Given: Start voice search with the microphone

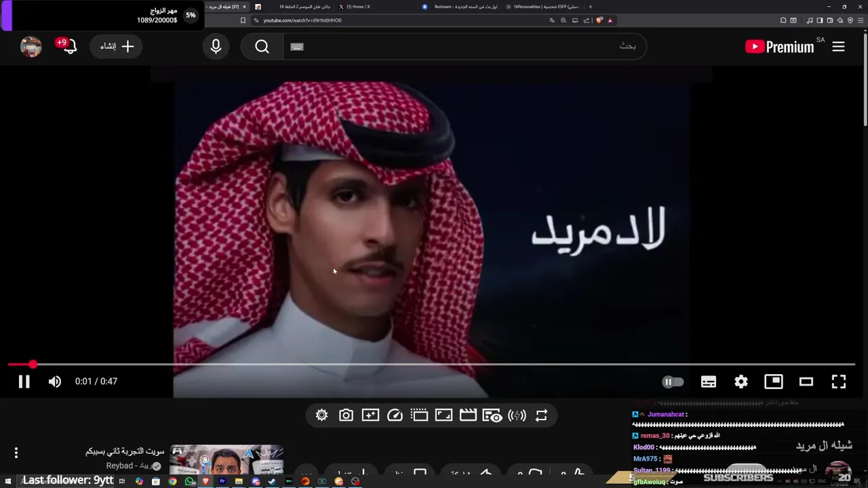Looking at the screenshot, I should [x=216, y=46].
